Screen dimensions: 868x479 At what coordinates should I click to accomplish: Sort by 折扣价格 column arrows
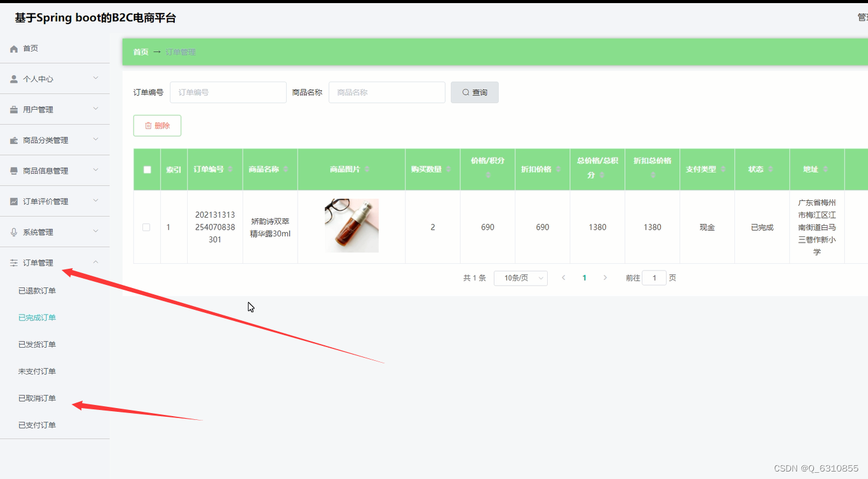coord(558,169)
